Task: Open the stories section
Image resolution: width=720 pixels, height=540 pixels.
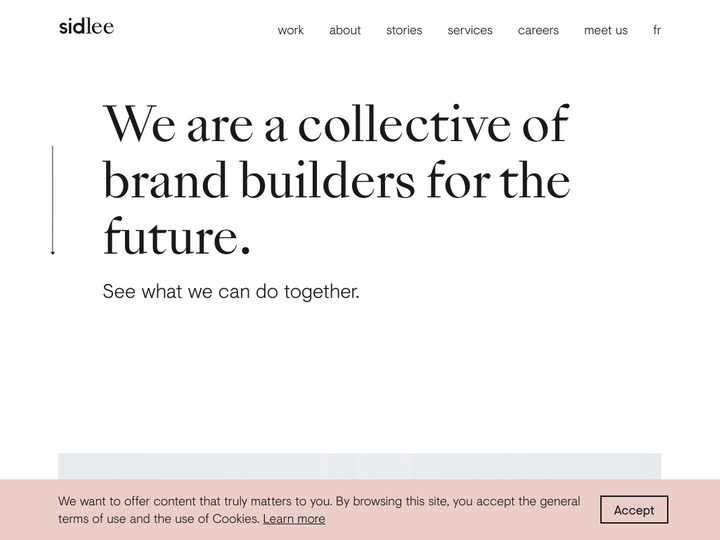Action: 404,30
